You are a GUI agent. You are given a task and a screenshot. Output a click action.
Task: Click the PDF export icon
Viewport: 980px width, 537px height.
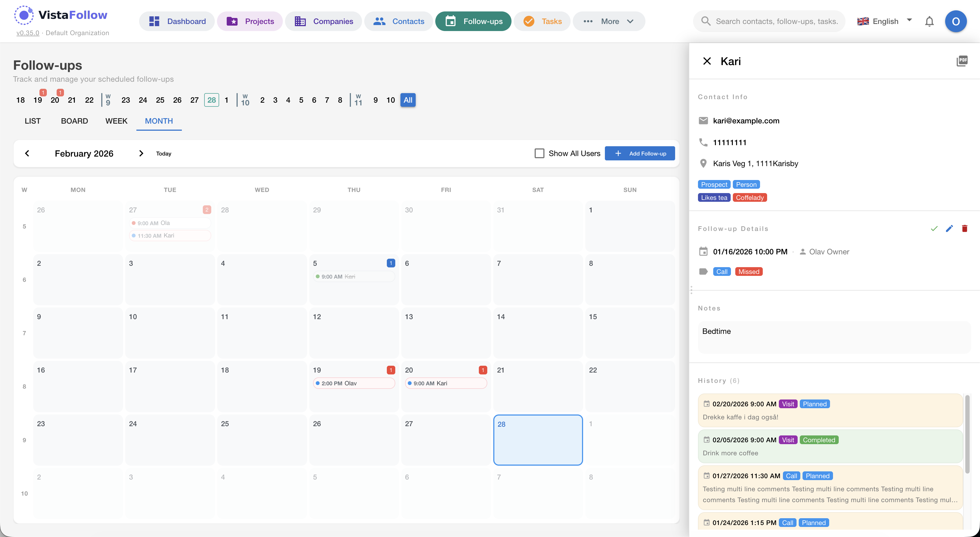point(962,61)
